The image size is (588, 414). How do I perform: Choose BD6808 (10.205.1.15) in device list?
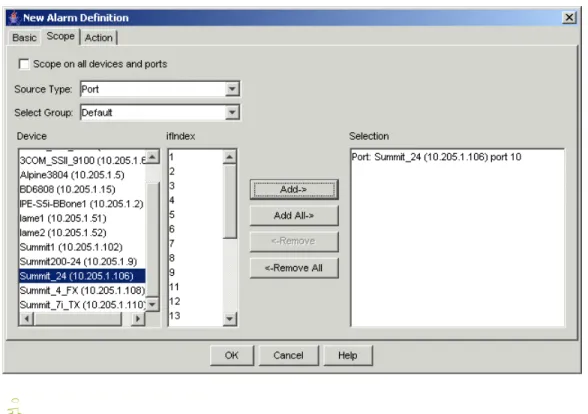(82, 189)
